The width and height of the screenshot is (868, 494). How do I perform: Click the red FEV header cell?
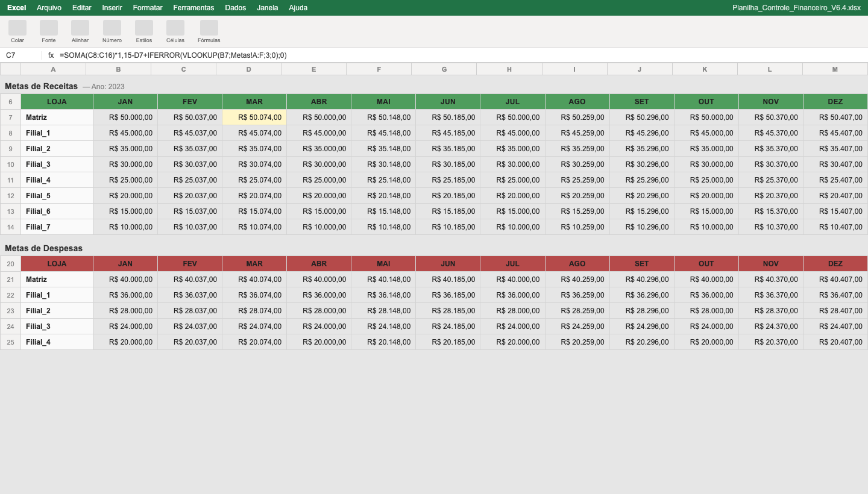click(x=190, y=264)
